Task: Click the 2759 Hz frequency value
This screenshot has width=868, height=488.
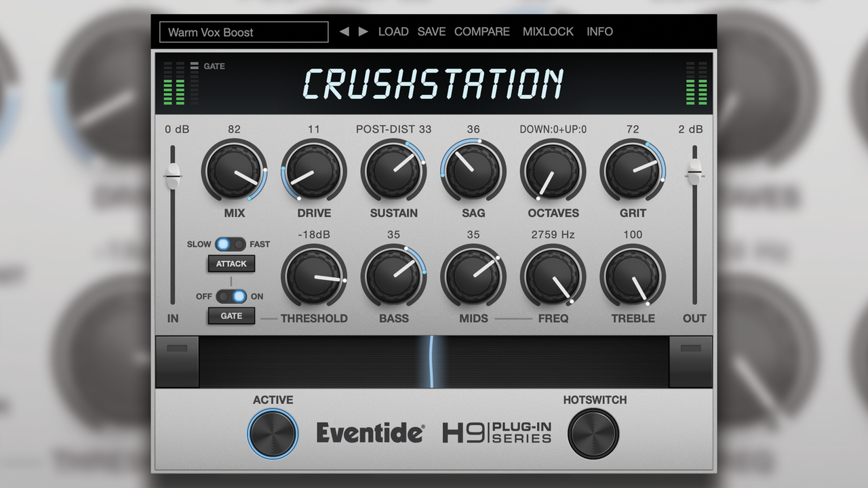Action: point(553,235)
